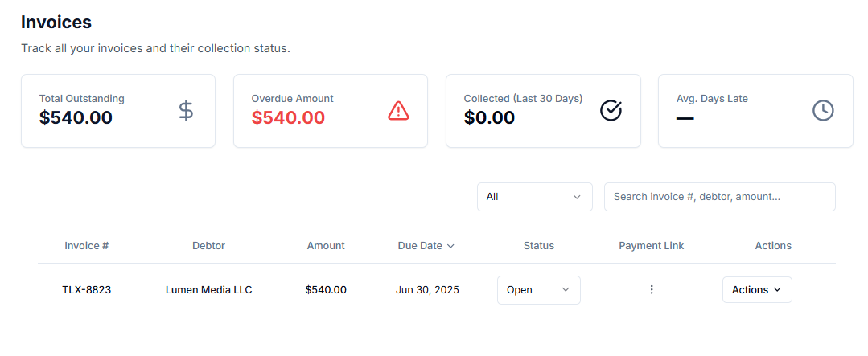The image size is (868, 356).
Task: Click the Amount column header
Action: [326, 246]
